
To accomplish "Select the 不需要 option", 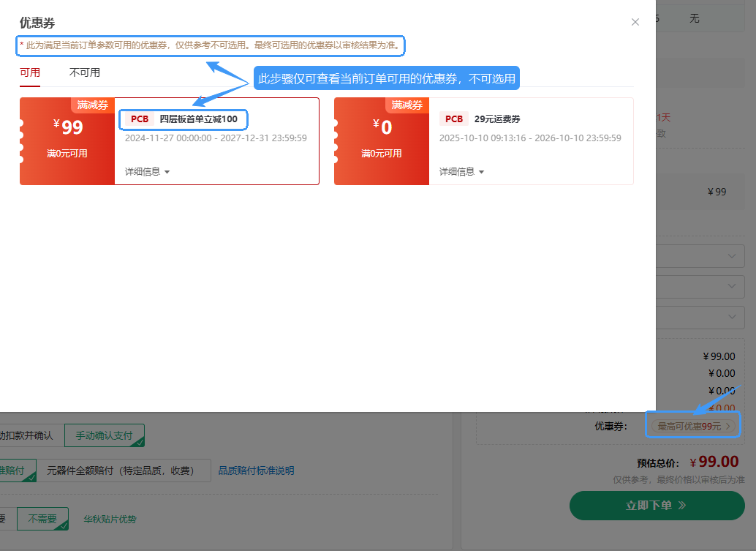I will point(42,519).
